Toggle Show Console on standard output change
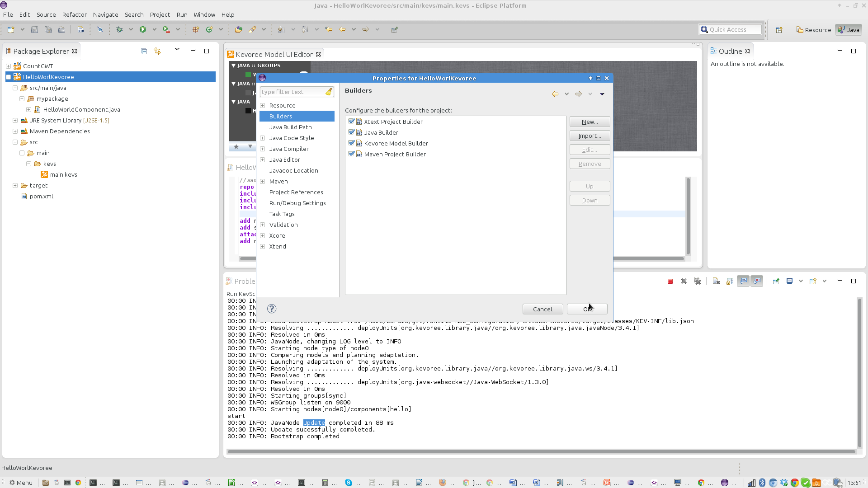 pyautogui.click(x=743, y=281)
